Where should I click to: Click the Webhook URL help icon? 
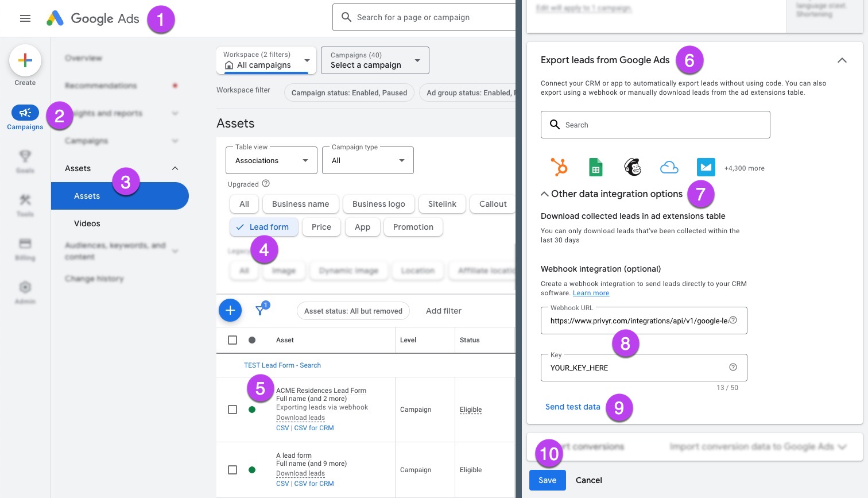pos(733,321)
